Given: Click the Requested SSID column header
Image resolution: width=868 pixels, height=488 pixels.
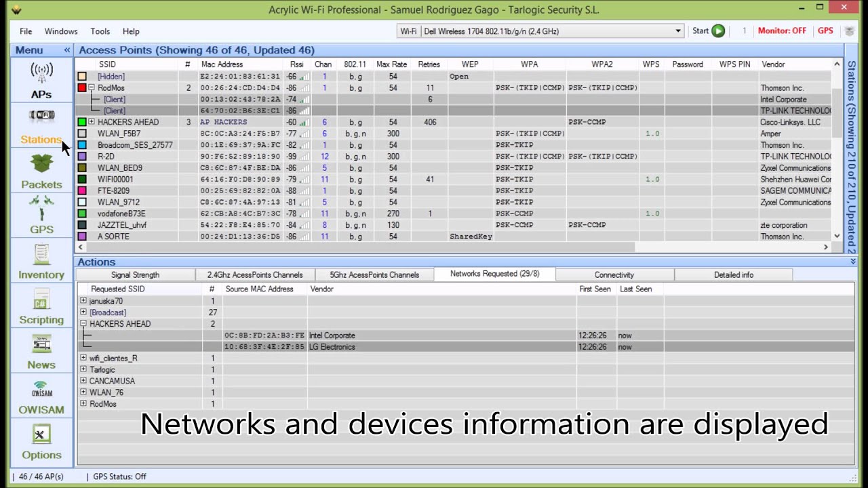Looking at the screenshot, I should (x=118, y=289).
